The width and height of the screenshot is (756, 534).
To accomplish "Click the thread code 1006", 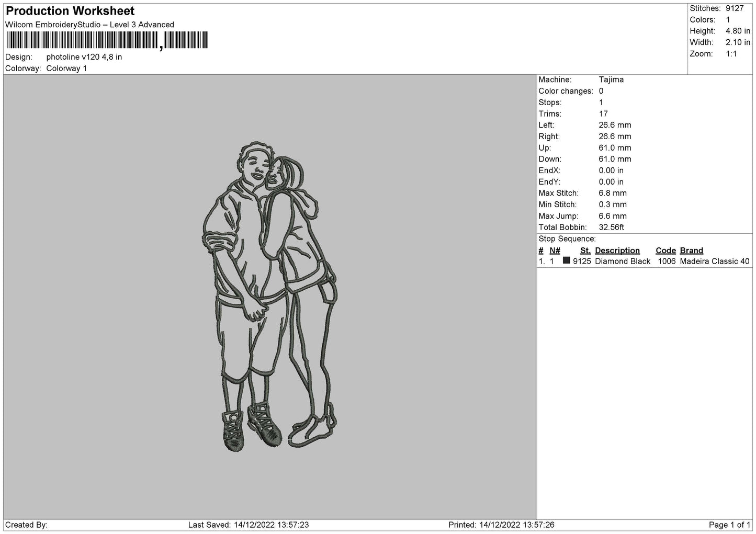I will (x=667, y=262).
